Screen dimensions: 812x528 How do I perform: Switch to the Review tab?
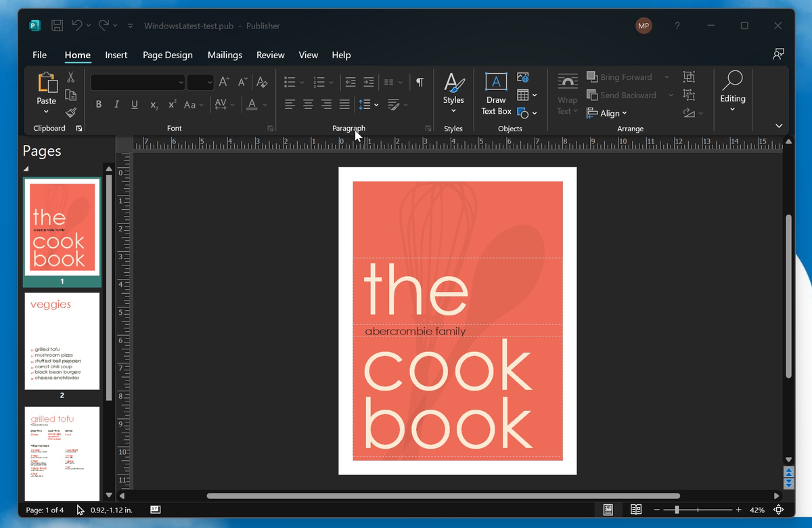(271, 55)
